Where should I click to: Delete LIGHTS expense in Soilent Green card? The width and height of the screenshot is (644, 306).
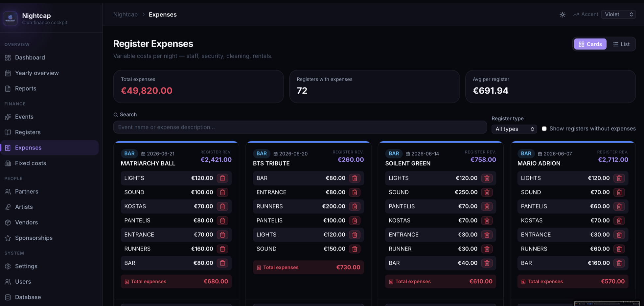487,178
